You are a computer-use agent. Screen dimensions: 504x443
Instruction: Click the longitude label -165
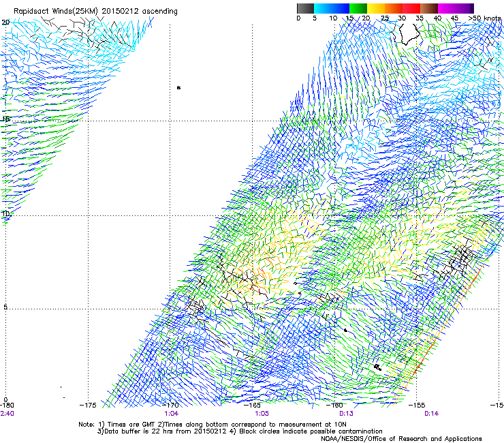coord(252,406)
